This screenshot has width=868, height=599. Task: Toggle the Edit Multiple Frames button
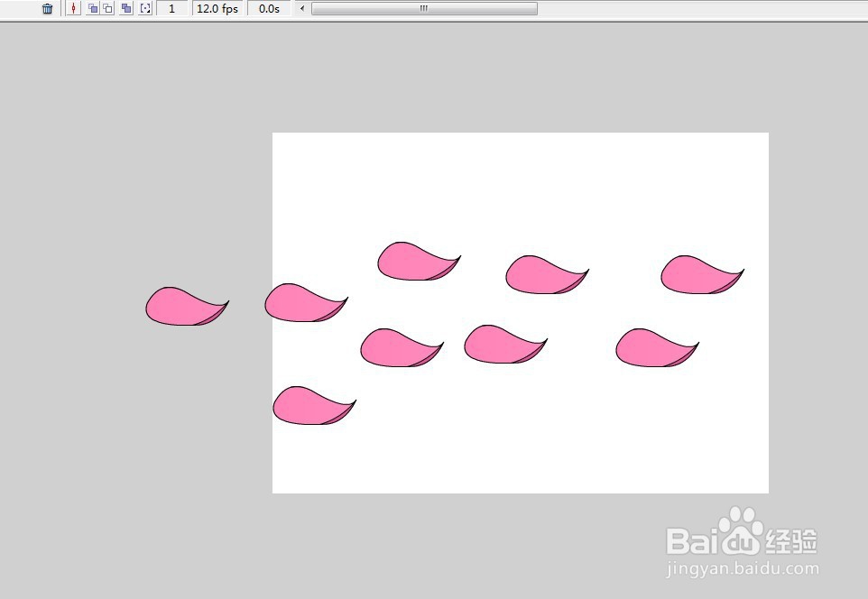pyautogui.click(x=126, y=8)
